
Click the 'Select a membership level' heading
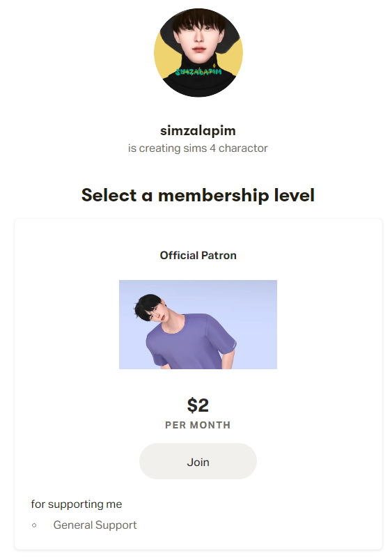(198, 195)
